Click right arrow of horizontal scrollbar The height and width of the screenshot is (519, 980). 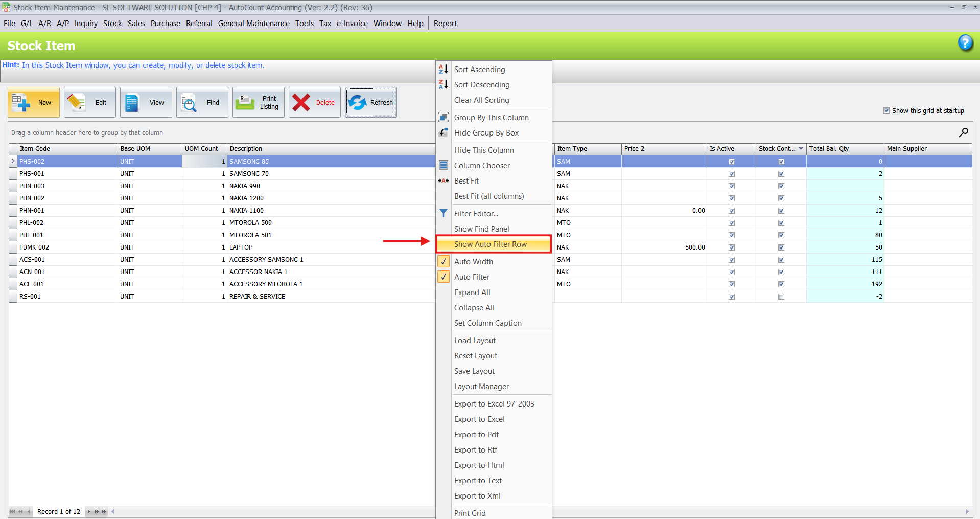[967, 511]
